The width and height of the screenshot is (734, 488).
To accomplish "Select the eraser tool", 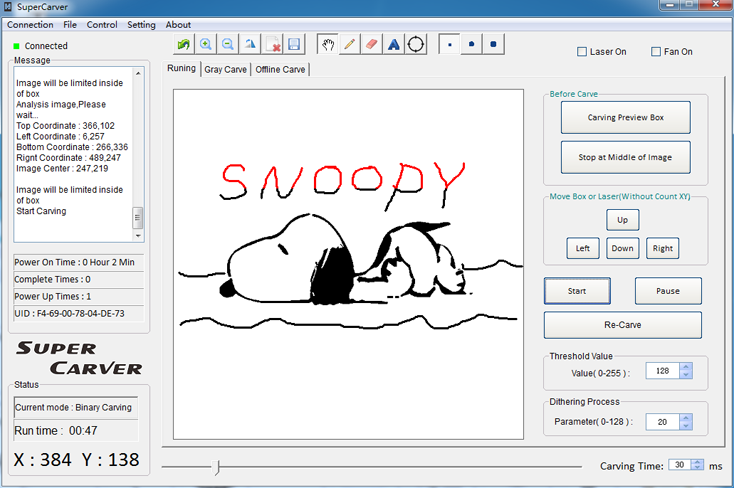I will click(x=372, y=44).
